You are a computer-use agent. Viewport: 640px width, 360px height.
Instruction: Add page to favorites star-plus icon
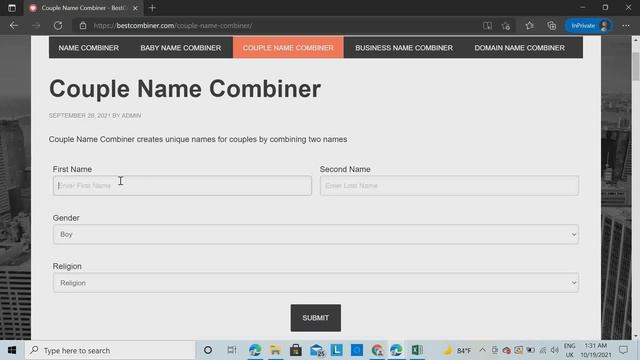pos(506,25)
